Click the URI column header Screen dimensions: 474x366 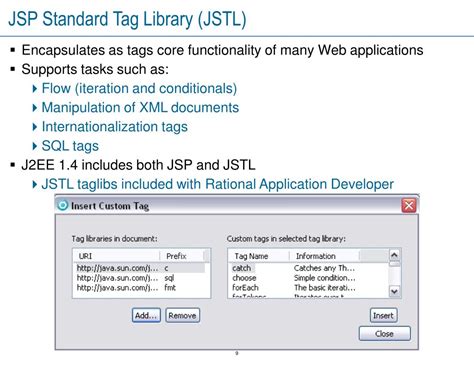pos(117,256)
